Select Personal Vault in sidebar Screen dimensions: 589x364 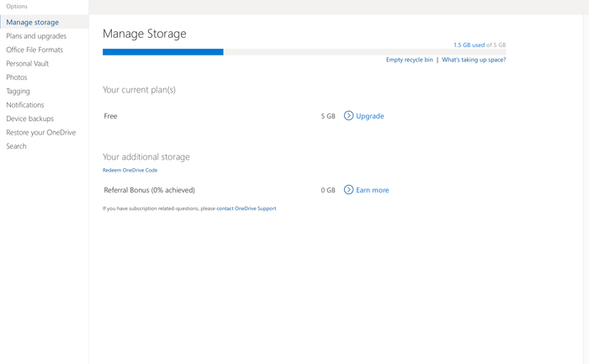28,63
